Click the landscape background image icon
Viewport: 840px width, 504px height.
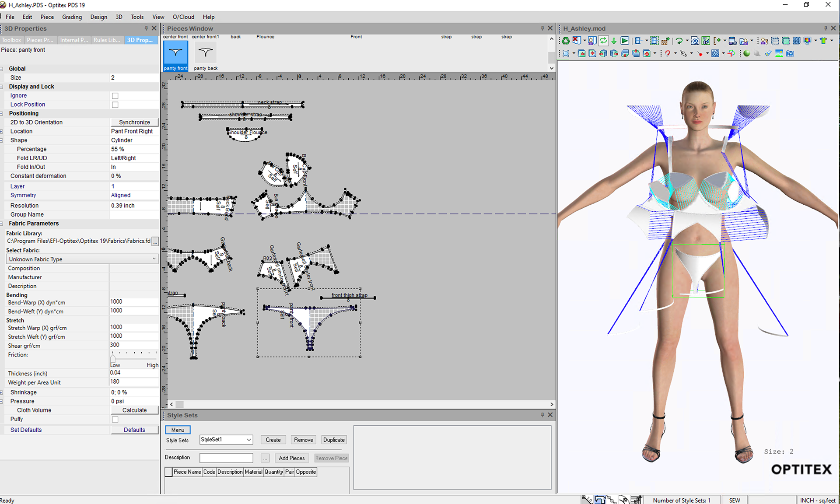pyautogui.click(x=779, y=53)
